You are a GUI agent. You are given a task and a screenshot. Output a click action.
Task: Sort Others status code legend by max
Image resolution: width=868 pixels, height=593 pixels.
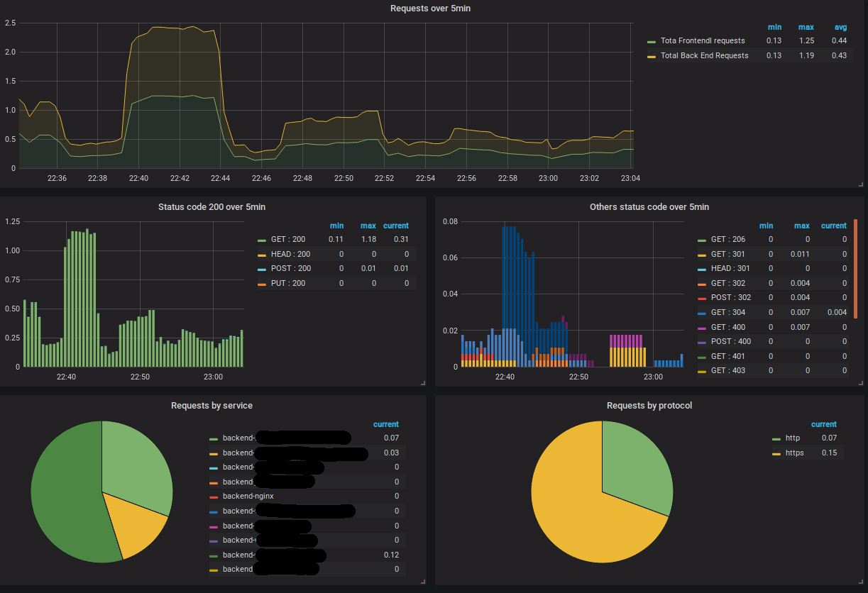pos(802,226)
